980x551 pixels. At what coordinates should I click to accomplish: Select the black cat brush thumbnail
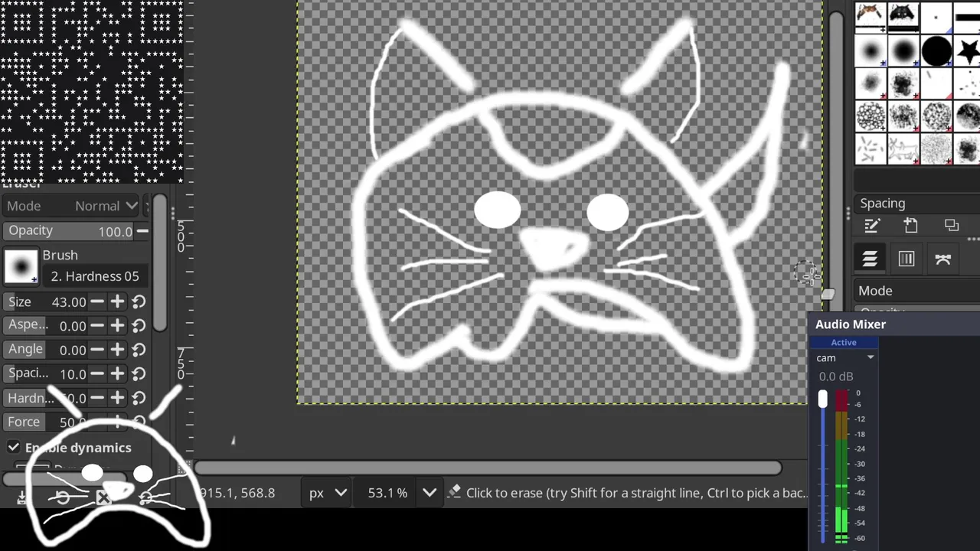tap(903, 15)
